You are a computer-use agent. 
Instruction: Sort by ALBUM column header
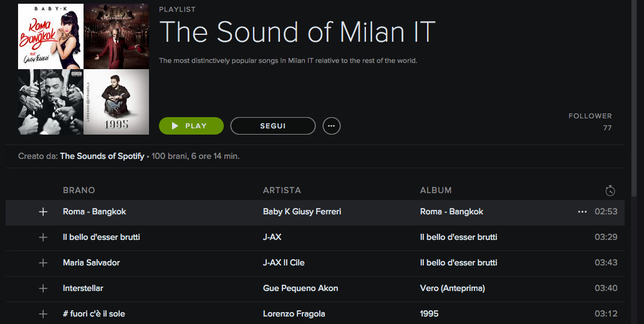436,190
